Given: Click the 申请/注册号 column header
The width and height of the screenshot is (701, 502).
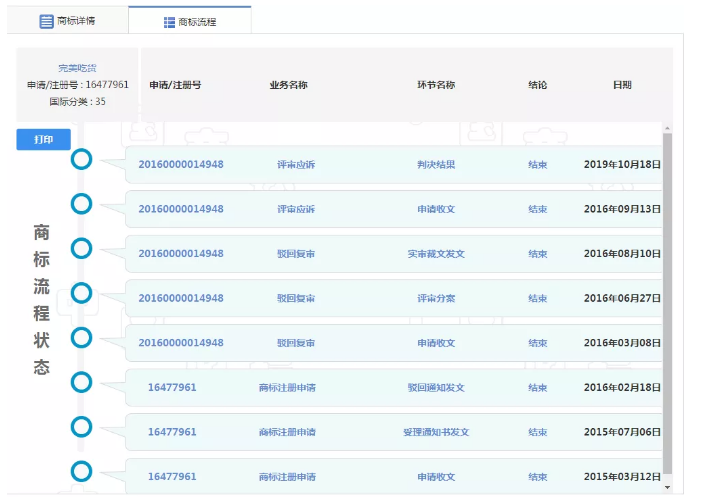Looking at the screenshot, I should coord(175,85).
